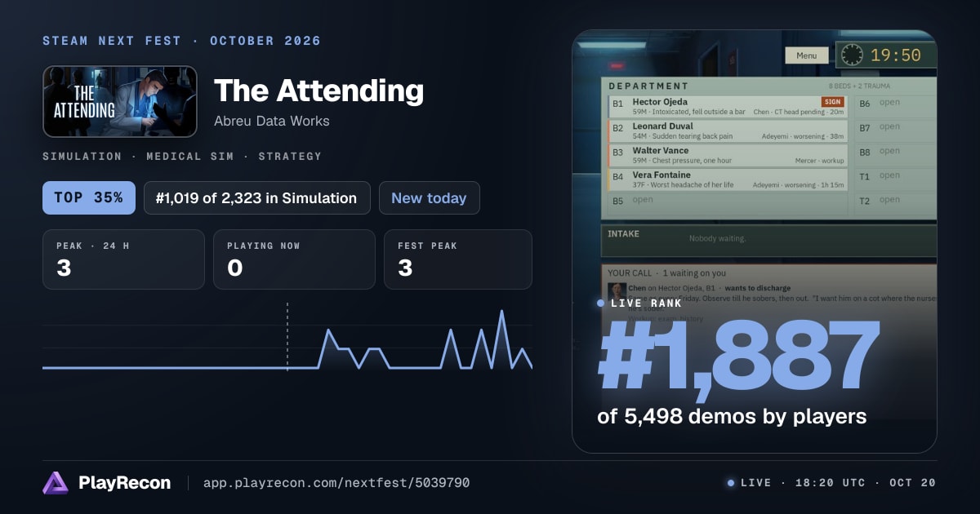Click 'YOUR CALL · 1 waiting on you' header
This screenshot has height=514, width=980.
(x=667, y=273)
